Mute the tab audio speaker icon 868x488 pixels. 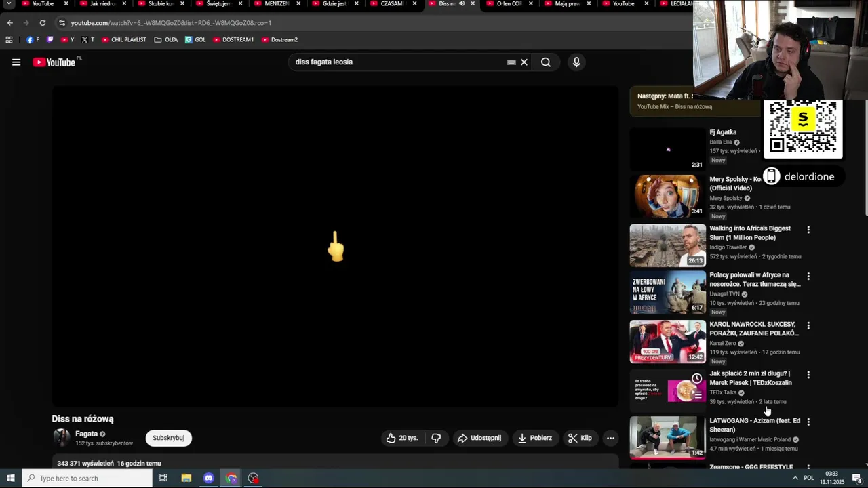(x=462, y=3)
